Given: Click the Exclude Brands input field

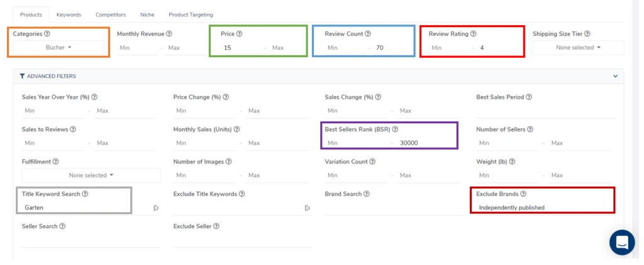Looking at the screenshot, I should tap(542, 207).
